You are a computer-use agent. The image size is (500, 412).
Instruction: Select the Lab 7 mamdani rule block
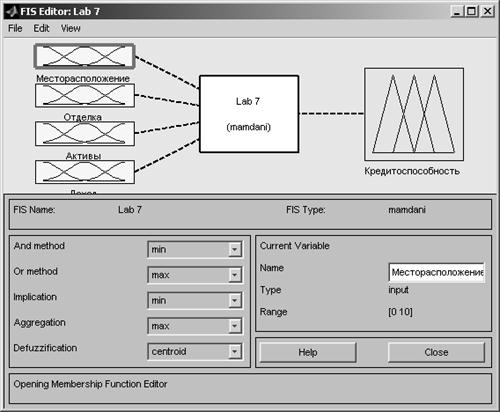click(x=249, y=114)
